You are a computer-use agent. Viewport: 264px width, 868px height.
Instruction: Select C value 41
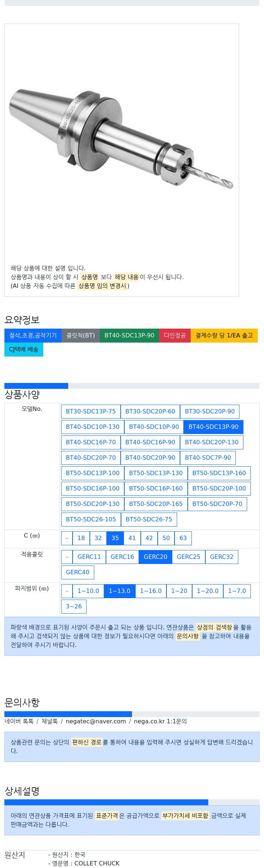click(x=132, y=538)
